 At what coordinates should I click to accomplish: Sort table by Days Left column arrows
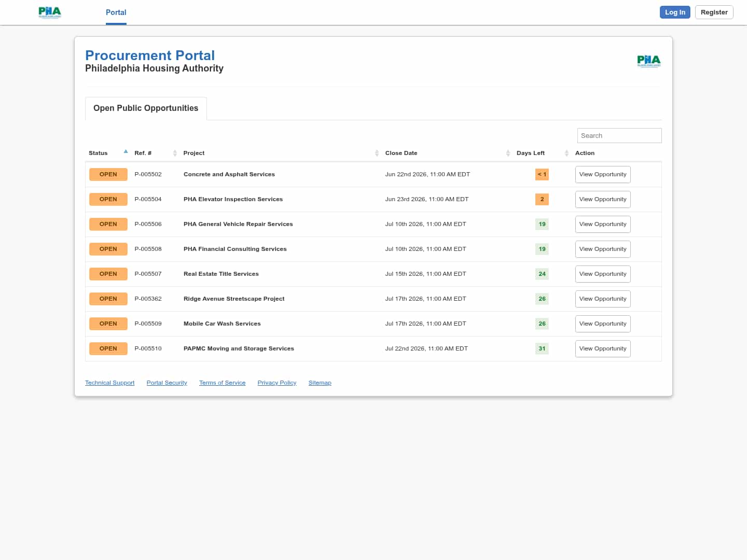566,153
